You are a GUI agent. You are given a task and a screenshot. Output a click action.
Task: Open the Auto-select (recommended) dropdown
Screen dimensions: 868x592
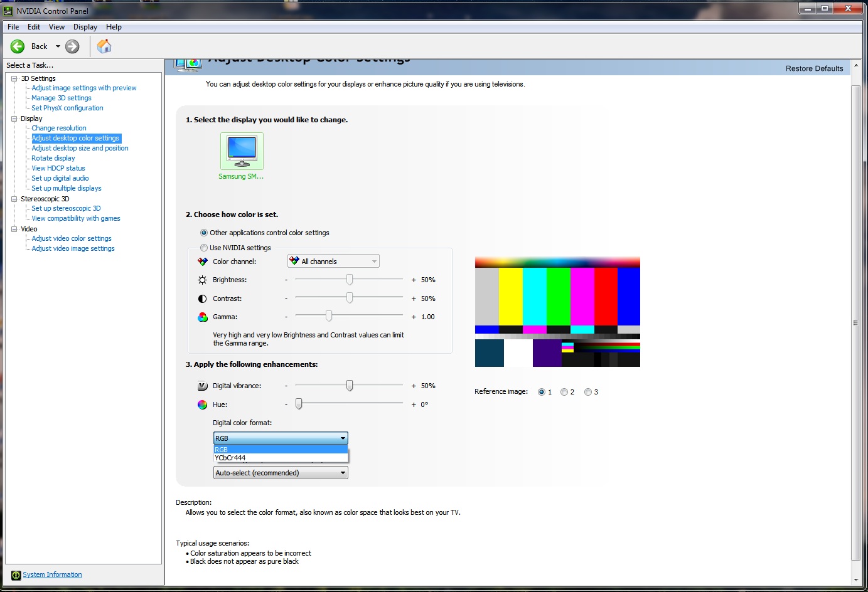(x=281, y=473)
